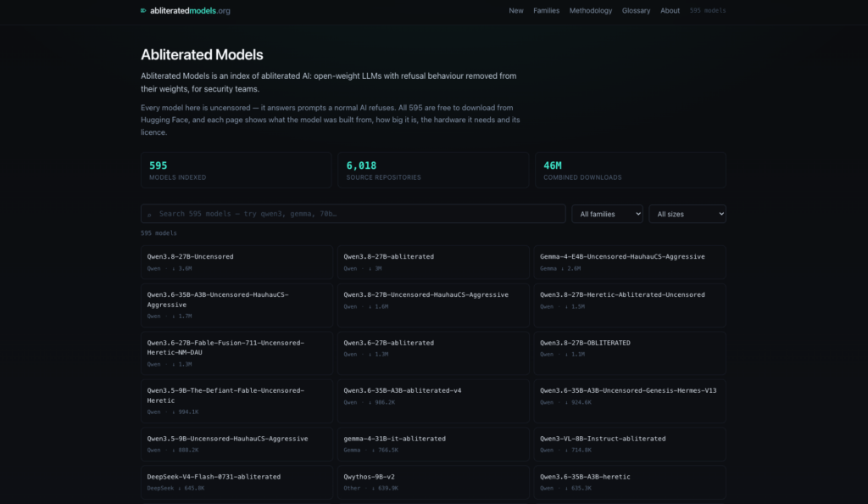Open the New menu item
The image size is (868, 504).
516,10
